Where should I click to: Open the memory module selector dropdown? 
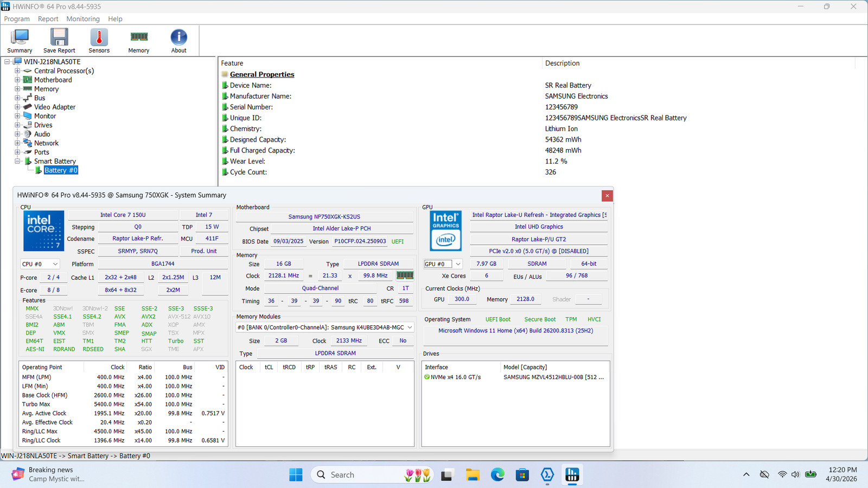(x=324, y=328)
